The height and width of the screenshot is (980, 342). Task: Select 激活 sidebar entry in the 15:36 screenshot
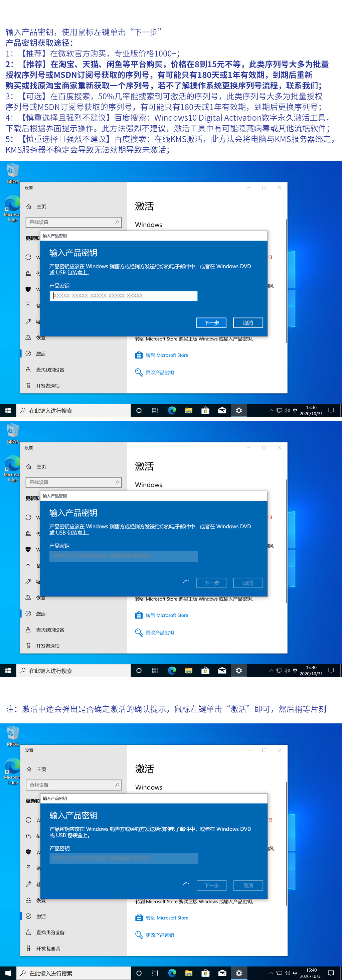coord(36,354)
